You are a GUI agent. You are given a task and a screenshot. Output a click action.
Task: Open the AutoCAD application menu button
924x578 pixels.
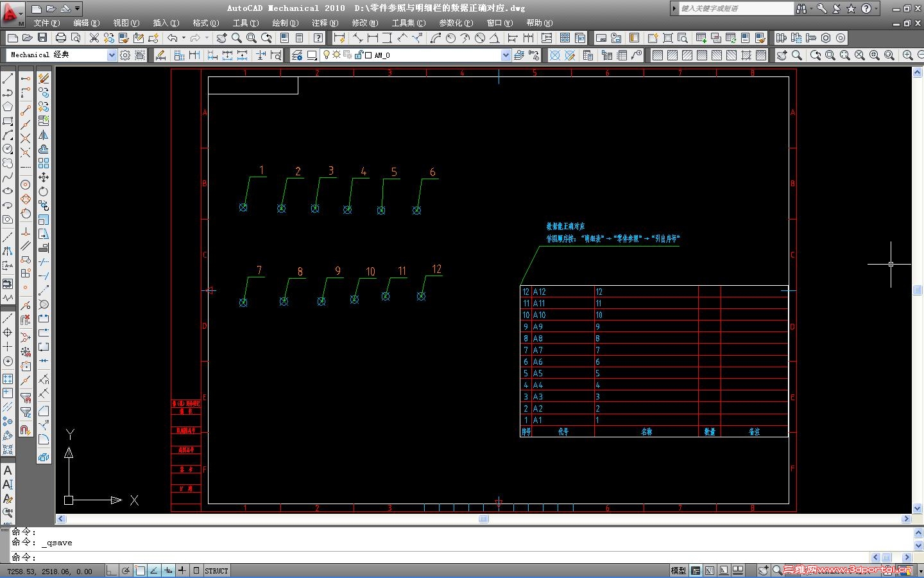(12, 13)
